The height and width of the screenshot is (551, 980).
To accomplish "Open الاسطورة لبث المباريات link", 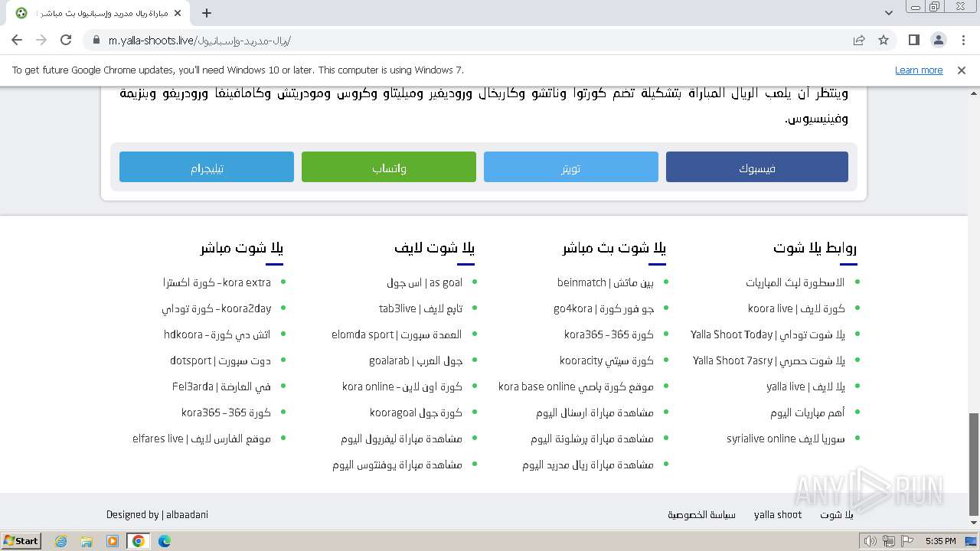I will click(795, 282).
